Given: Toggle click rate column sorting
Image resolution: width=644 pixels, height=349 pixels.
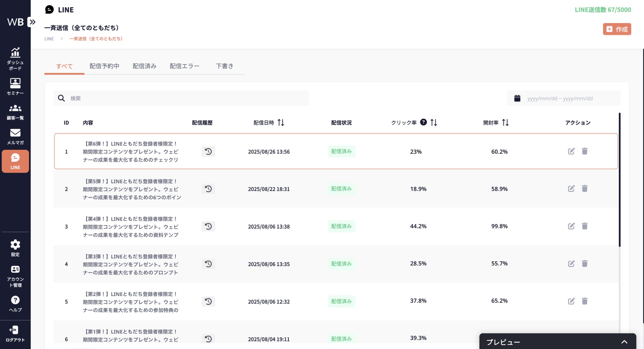Looking at the screenshot, I should (434, 123).
